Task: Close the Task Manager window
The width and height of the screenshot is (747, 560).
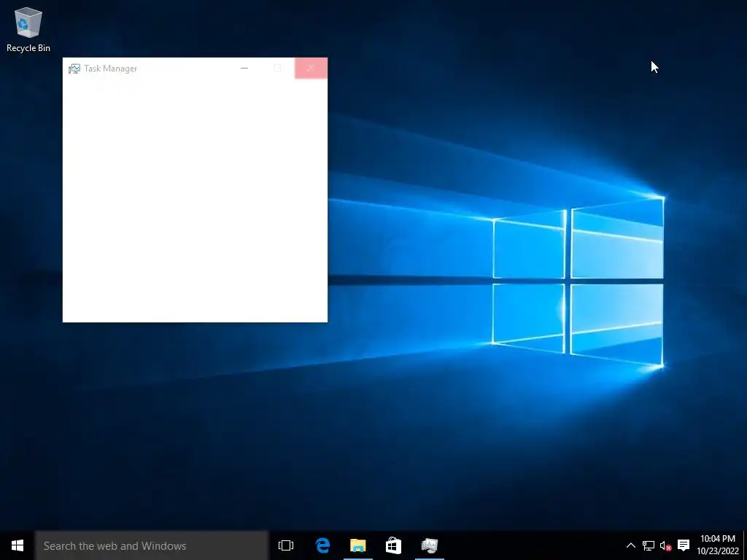Action: 311,68
